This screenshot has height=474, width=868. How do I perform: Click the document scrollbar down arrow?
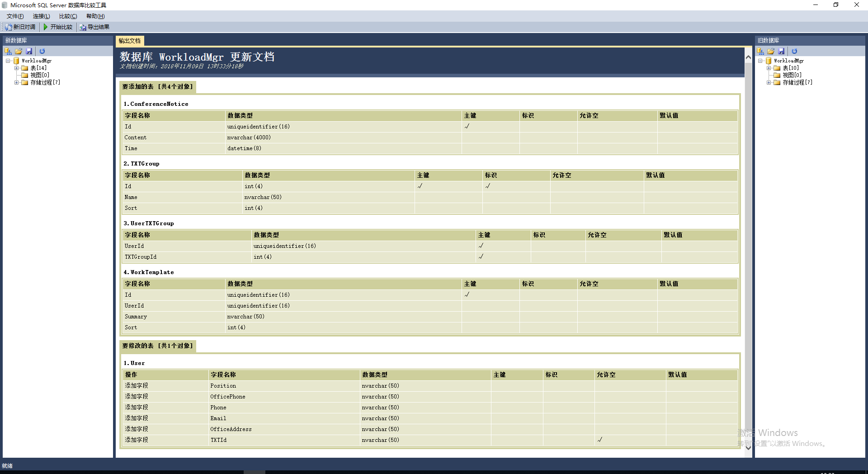click(x=748, y=448)
